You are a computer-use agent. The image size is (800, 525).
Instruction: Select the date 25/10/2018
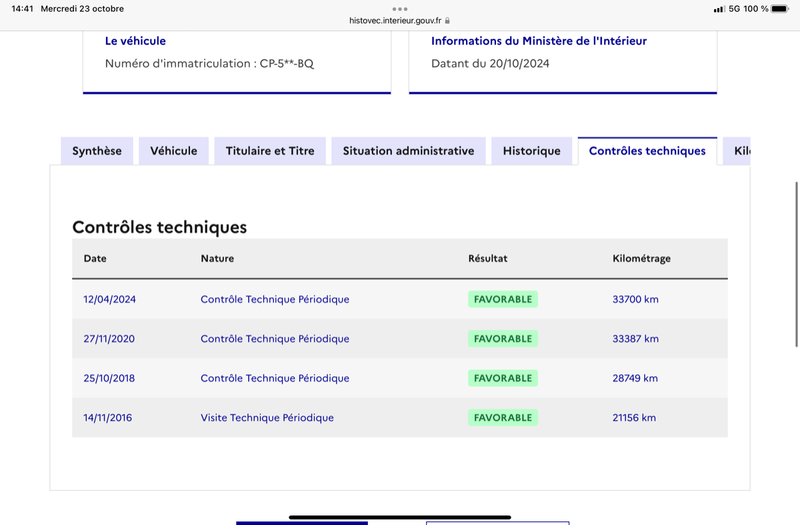[109, 378]
